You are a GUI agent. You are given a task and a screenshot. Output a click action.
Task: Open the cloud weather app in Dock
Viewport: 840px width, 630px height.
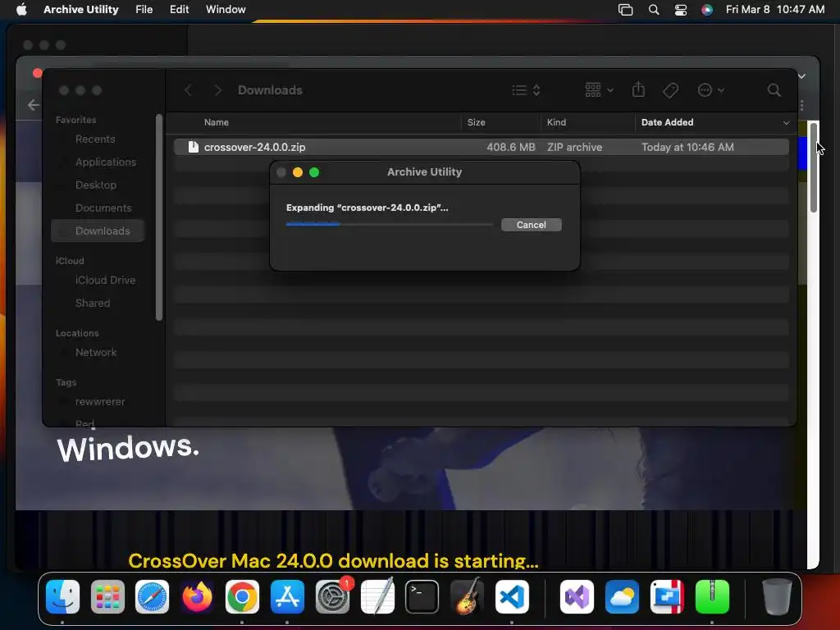coord(622,597)
